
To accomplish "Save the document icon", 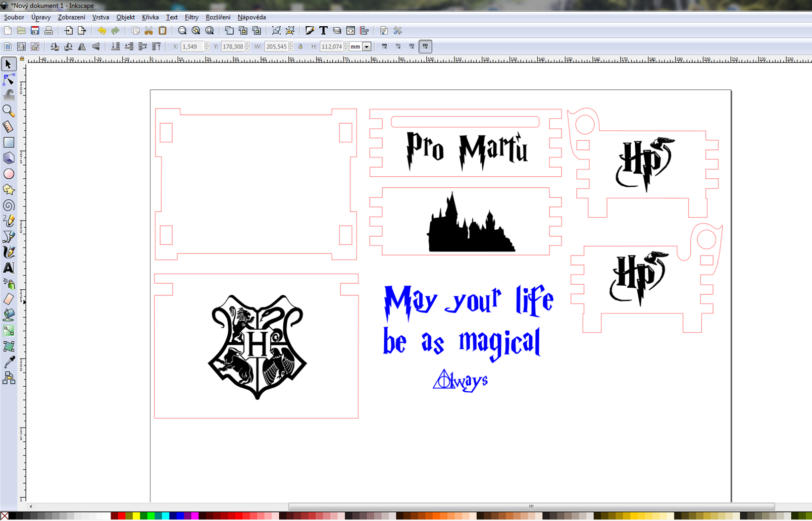I will point(35,31).
